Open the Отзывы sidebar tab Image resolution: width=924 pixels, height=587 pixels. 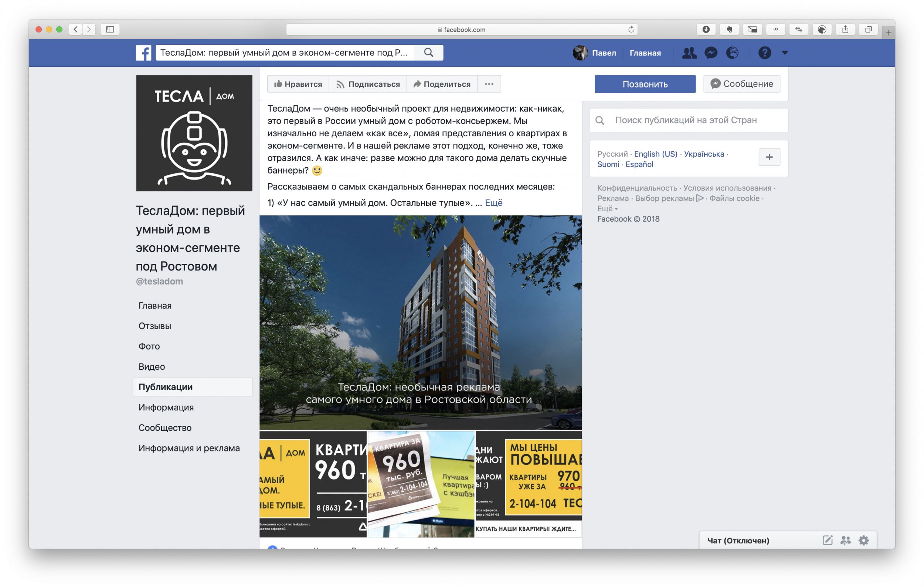[154, 326]
